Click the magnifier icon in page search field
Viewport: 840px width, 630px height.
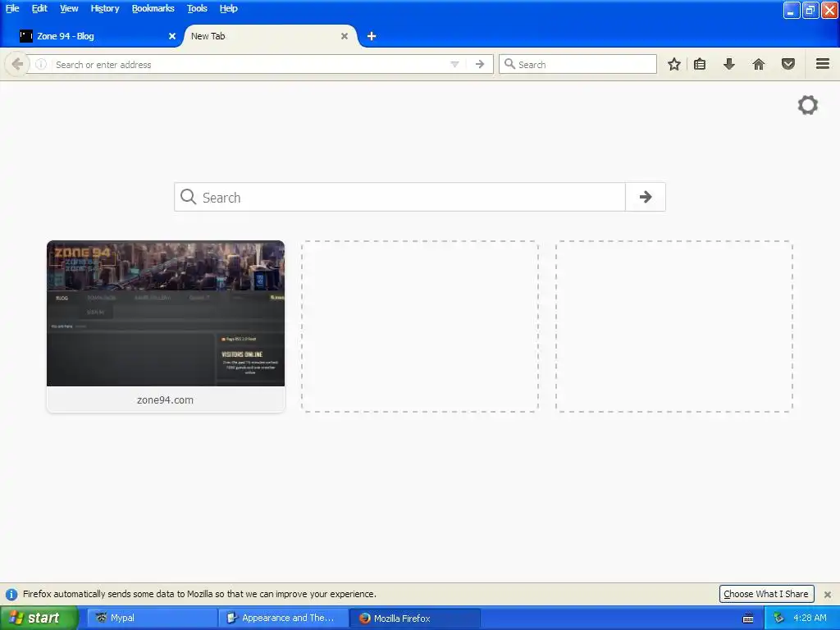click(188, 197)
